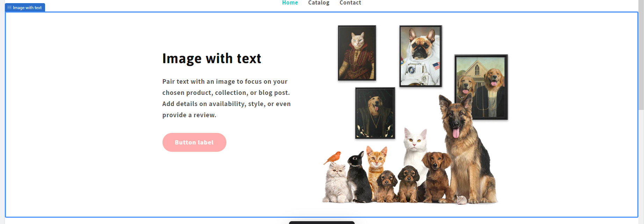This screenshot has width=644, height=224.
Task: Select the 'Image with text' section tag
Action: click(x=25, y=8)
